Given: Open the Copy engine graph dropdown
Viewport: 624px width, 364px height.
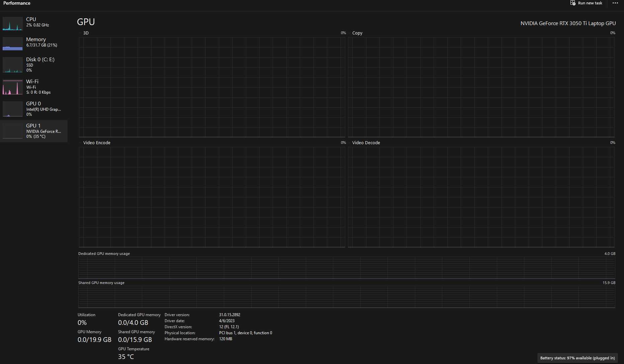Looking at the screenshot, I should (x=350, y=33).
